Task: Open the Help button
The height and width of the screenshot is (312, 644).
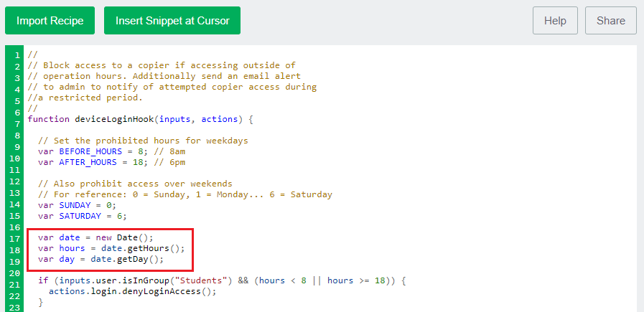Action: (x=555, y=21)
